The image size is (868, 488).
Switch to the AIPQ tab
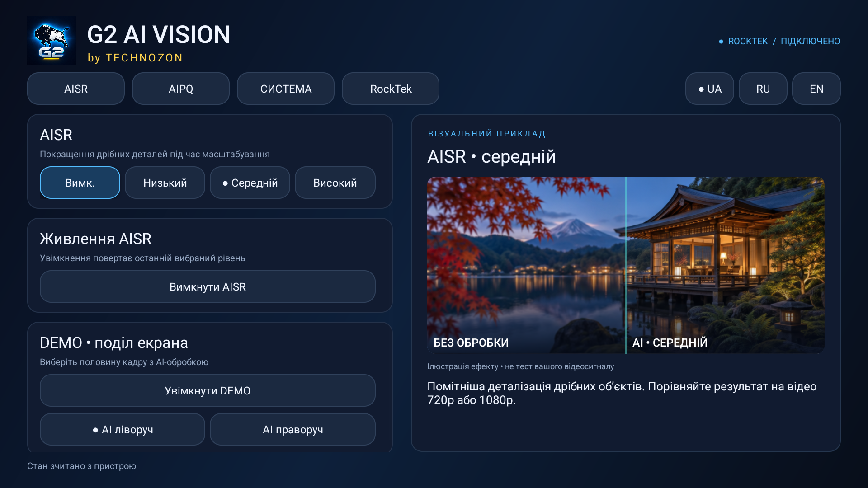pyautogui.click(x=181, y=89)
